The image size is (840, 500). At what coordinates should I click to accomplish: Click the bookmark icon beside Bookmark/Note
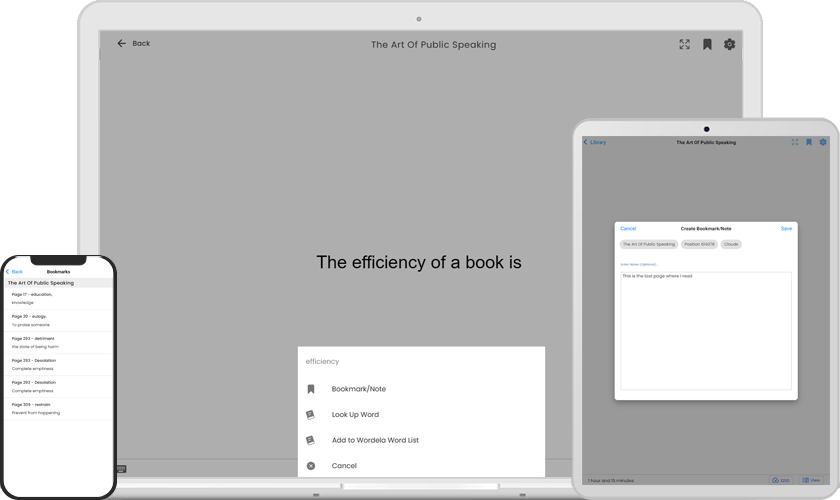point(311,389)
